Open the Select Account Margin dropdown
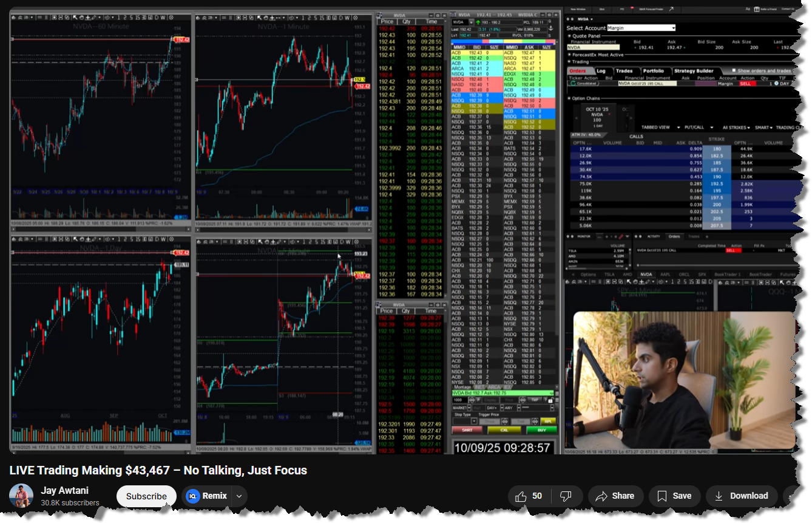The height and width of the screenshot is (523, 812). point(672,28)
